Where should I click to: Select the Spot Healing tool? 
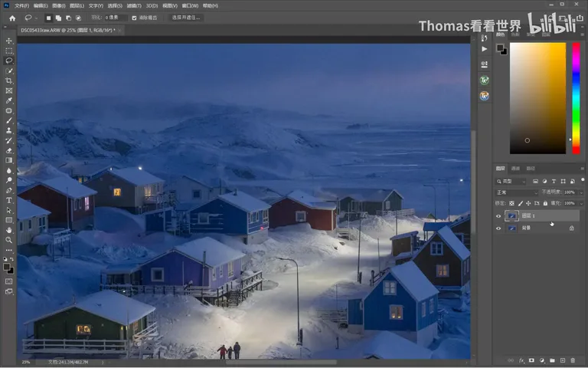[x=9, y=110]
